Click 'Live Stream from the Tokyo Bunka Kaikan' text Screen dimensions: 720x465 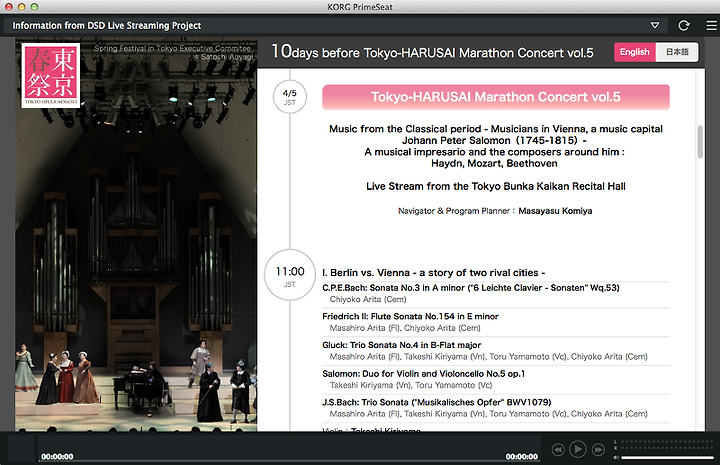495,186
